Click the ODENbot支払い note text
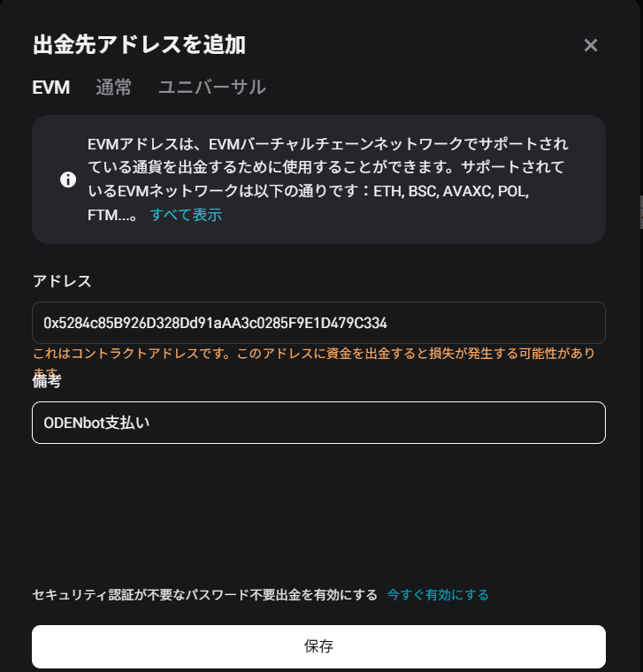643x672 pixels. click(97, 423)
